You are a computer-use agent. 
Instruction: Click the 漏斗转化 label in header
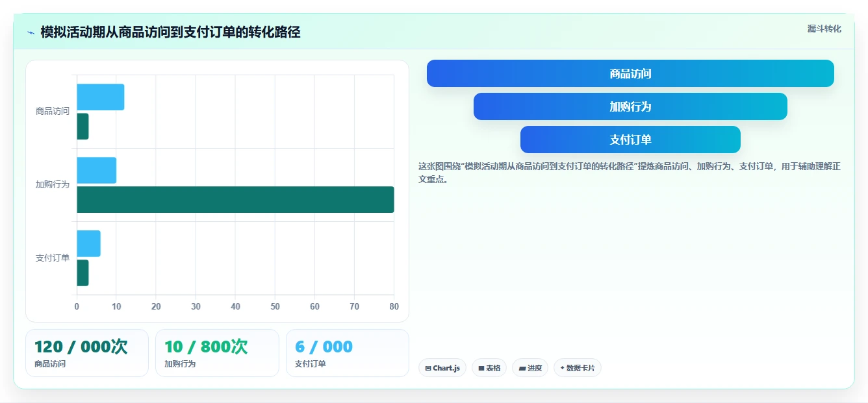tap(824, 29)
